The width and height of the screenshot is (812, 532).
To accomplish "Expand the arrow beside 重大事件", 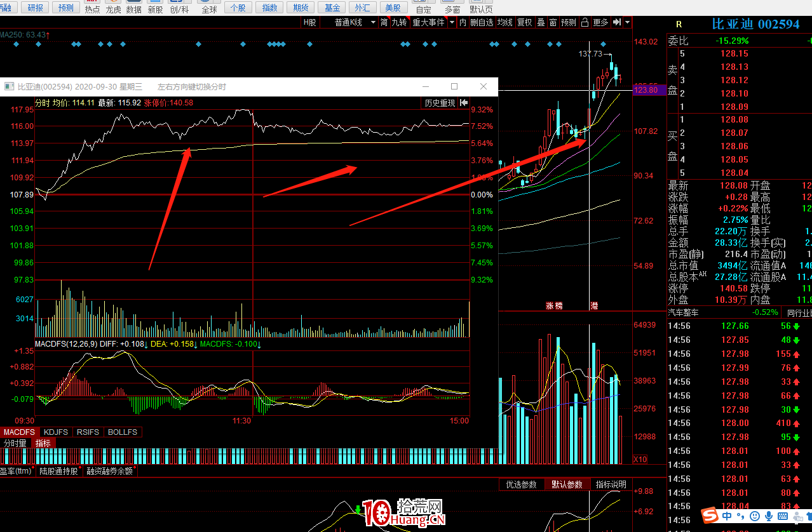I will point(452,22).
